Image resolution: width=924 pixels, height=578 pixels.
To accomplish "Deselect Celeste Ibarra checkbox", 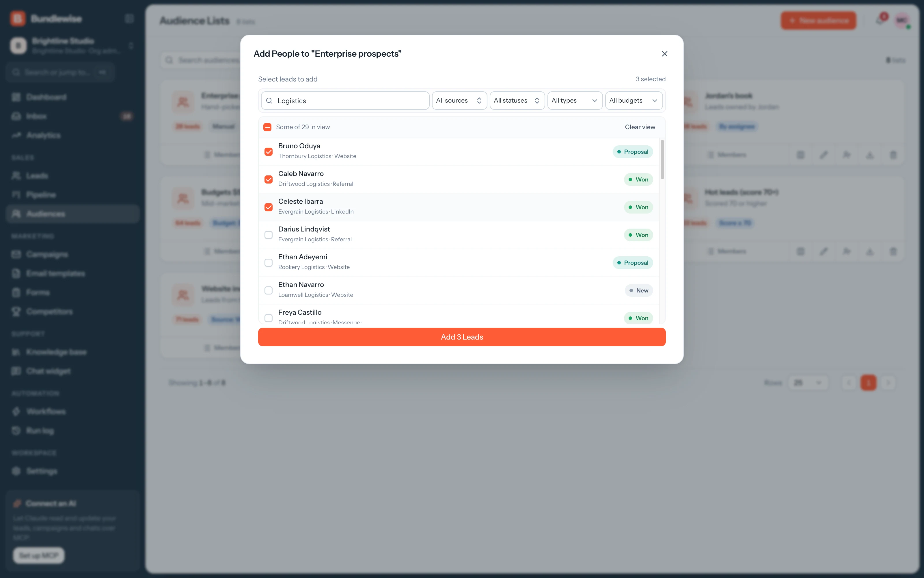I will point(269,207).
